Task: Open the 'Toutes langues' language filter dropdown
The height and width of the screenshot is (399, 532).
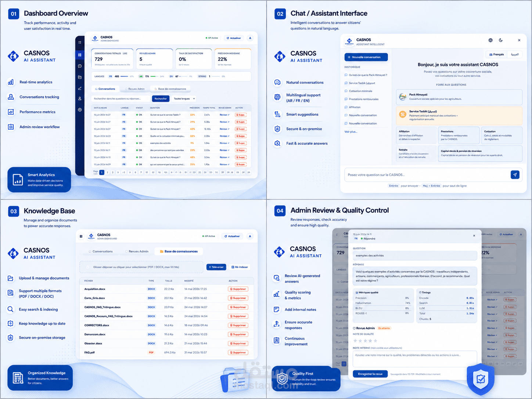Action: tap(184, 98)
